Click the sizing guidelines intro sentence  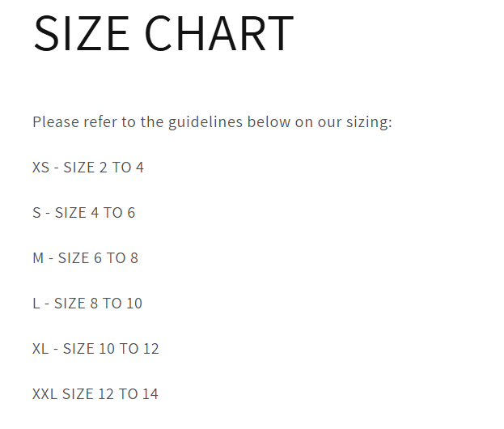click(x=212, y=122)
